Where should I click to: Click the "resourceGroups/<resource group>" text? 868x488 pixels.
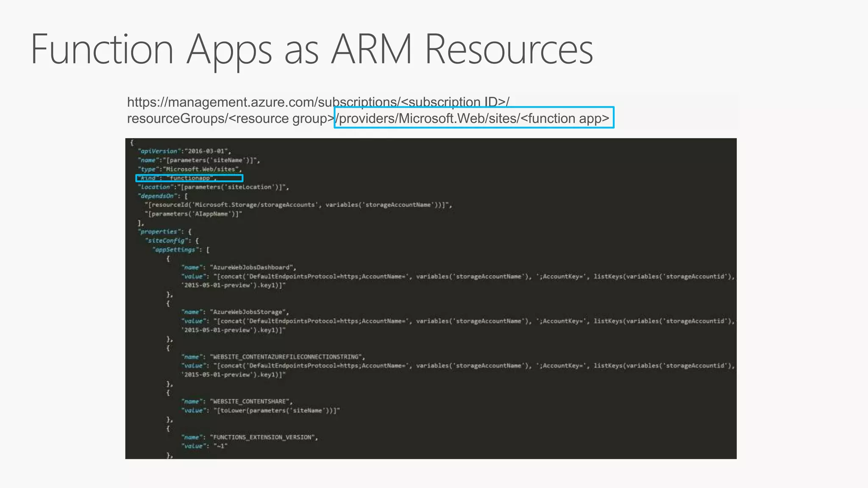click(x=231, y=119)
